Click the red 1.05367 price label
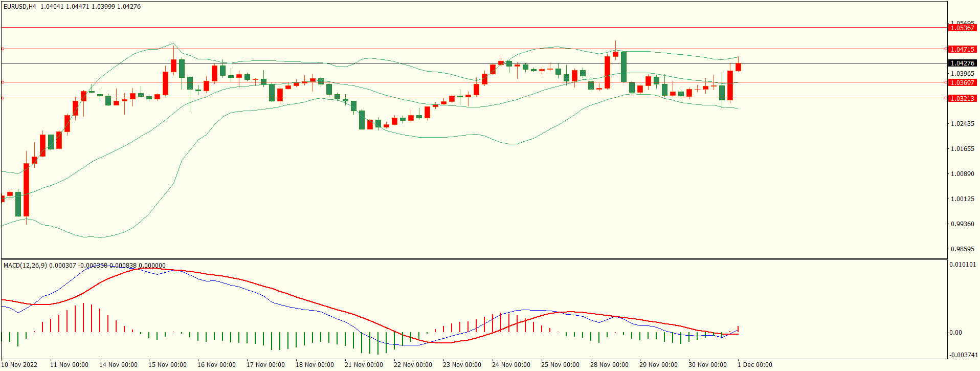 coord(962,28)
